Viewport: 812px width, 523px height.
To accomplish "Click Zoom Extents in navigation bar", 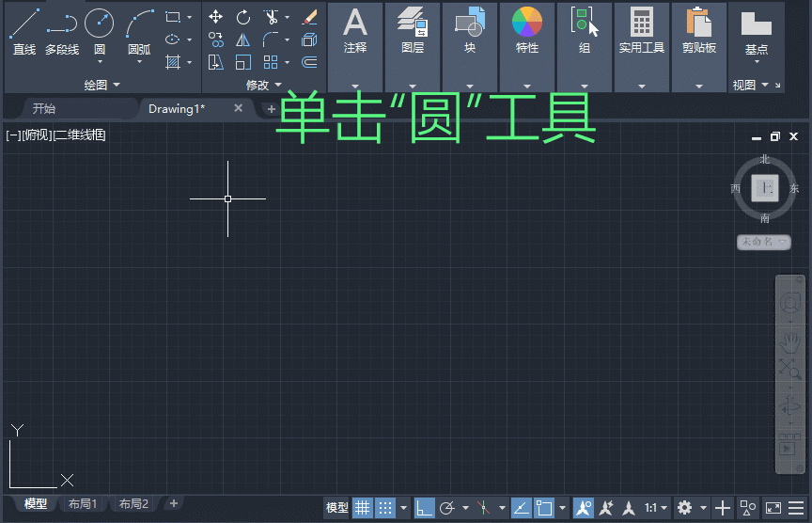I will [789, 369].
